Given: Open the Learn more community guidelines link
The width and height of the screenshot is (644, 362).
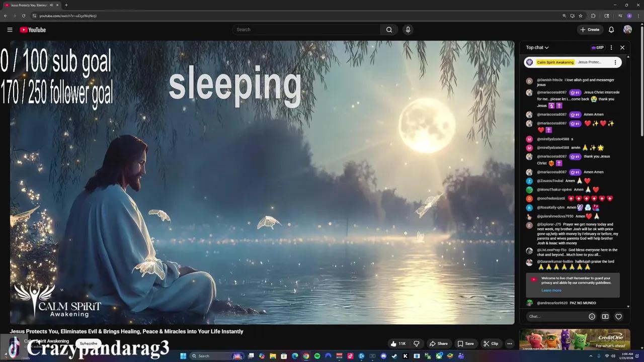Looking at the screenshot, I should (x=551, y=290).
